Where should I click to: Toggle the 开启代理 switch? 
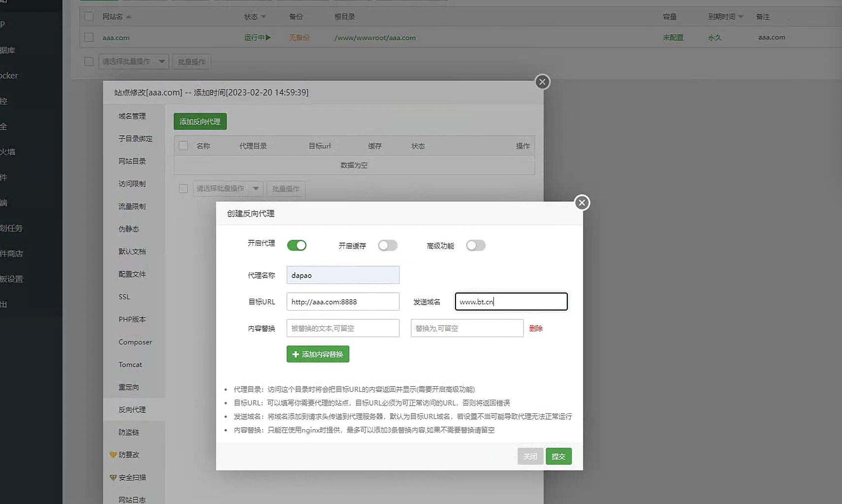(x=297, y=245)
